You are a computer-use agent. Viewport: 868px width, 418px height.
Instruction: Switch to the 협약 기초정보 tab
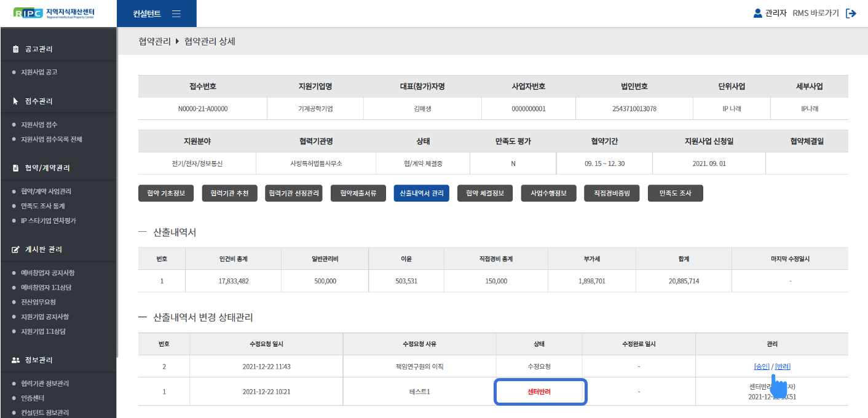(166, 194)
